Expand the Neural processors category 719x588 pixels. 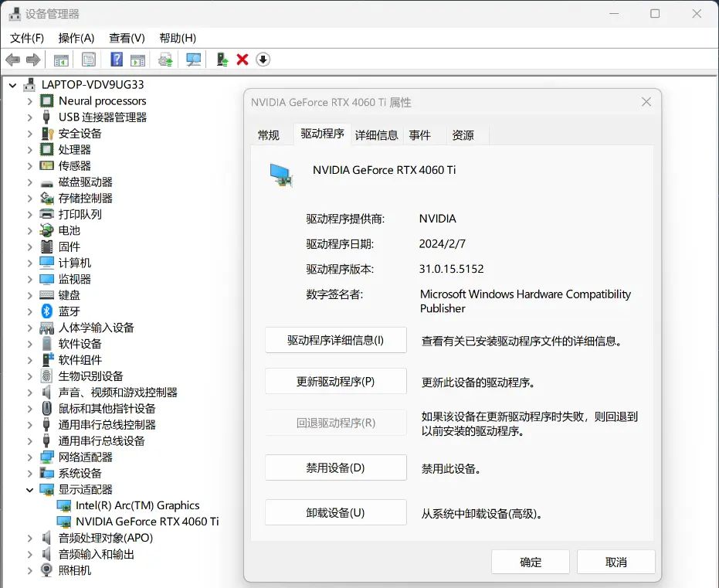click(x=30, y=101)
